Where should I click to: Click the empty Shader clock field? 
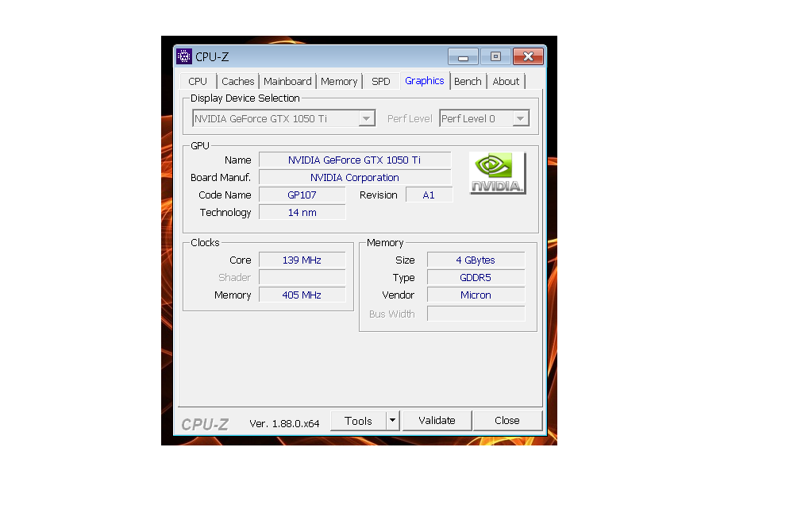[302, 278]
